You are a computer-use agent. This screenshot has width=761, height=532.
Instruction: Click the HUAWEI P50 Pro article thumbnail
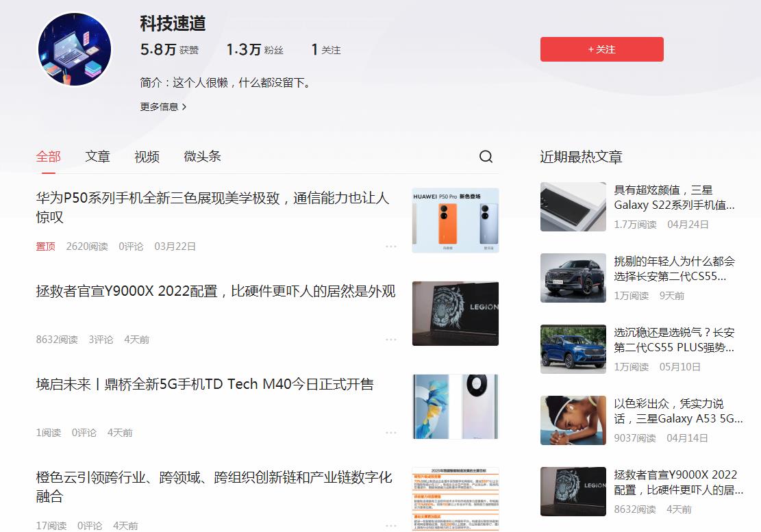tap(456, 220)
